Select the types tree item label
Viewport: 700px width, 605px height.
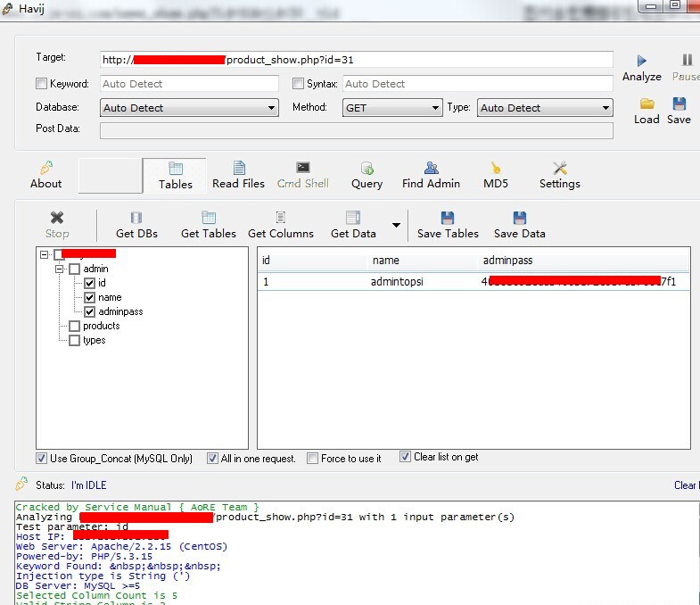[95, 340]
